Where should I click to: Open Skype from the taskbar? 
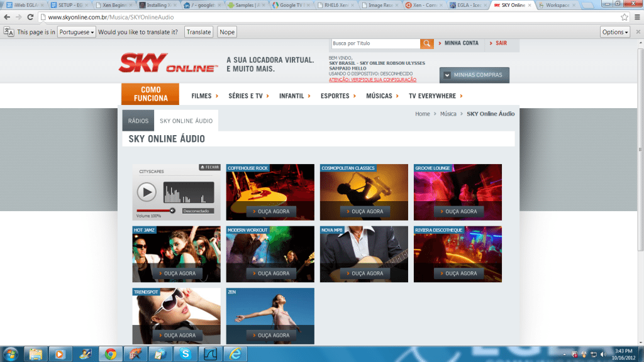coord(185,354)
